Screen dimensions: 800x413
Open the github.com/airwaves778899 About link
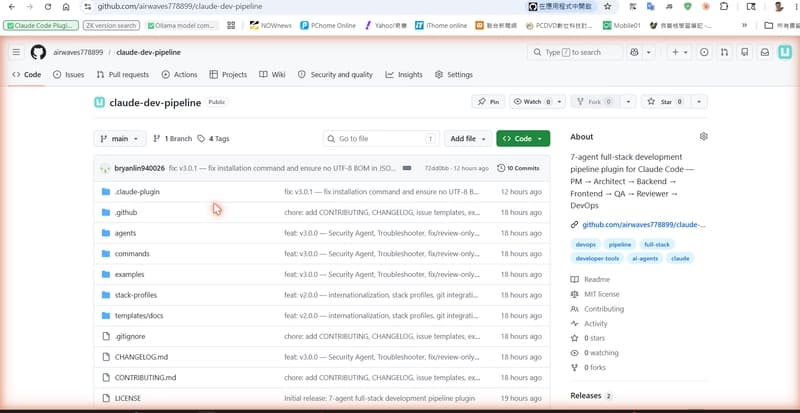tap(644, 225)
